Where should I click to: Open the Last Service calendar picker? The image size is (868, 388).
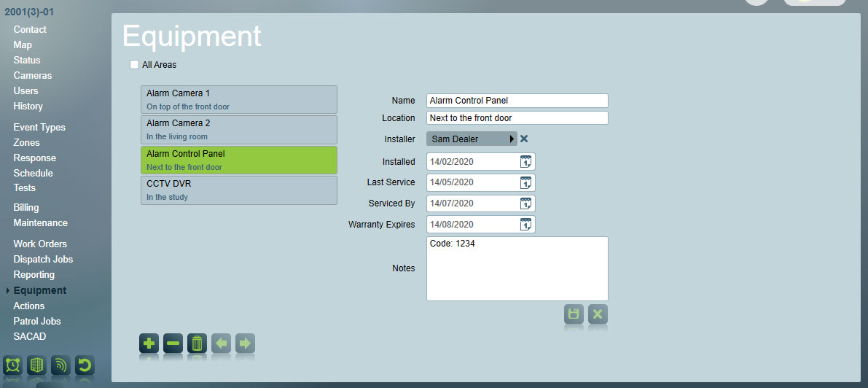526,182
